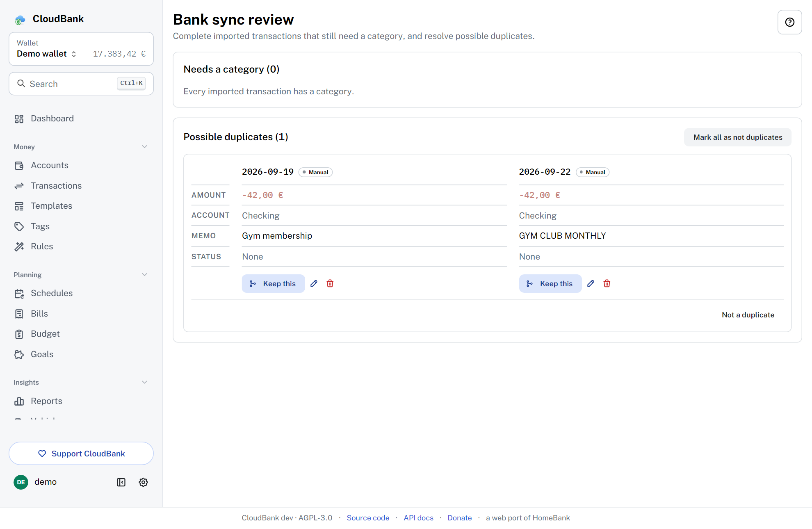Image resolution: width=812 pixels, height=529 pixels.
Task: Click the Needs a category (0) heading
Action: click(x=231, y=69)
